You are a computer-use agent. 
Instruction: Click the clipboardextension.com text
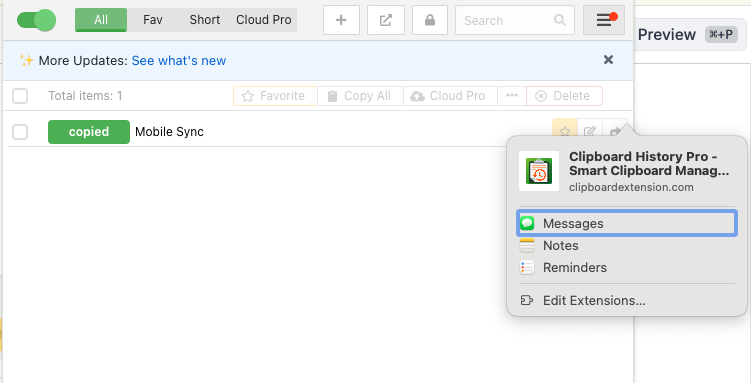[631, 187]
